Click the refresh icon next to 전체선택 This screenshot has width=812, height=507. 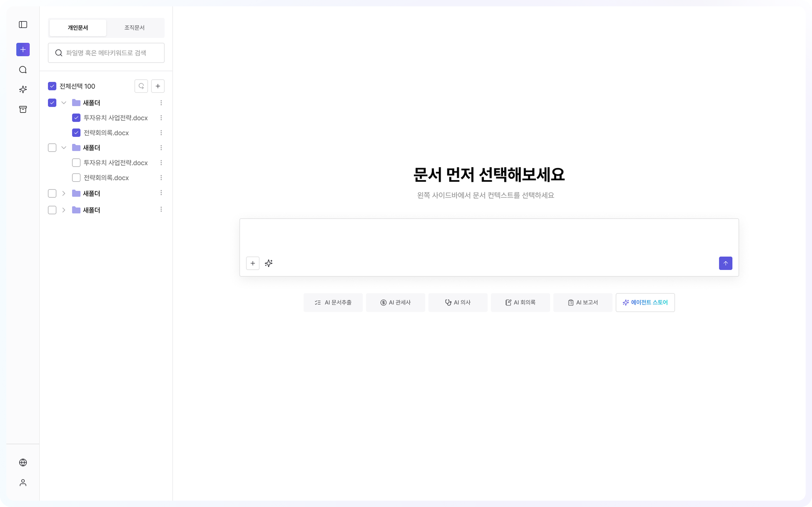(x=141, y=86)
